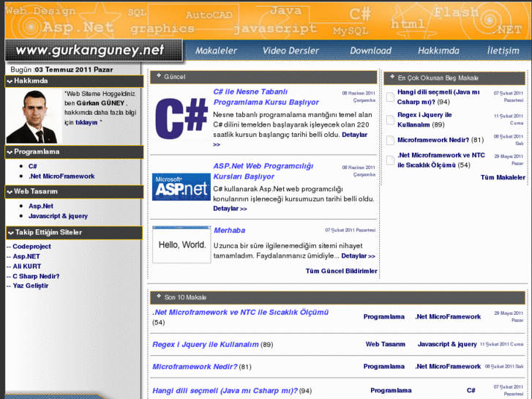Open Tüm Güncel Bildirimler link

point(341,271)
